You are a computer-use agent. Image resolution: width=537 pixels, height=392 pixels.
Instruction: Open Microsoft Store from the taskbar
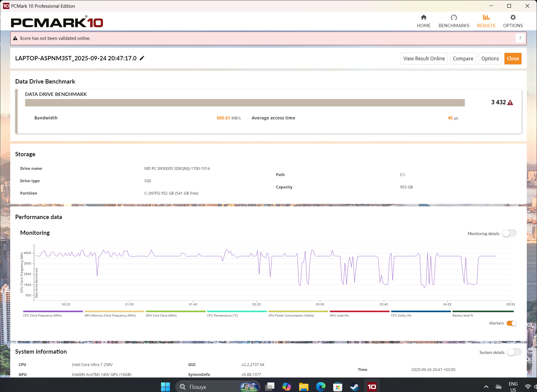coord(338,386)
